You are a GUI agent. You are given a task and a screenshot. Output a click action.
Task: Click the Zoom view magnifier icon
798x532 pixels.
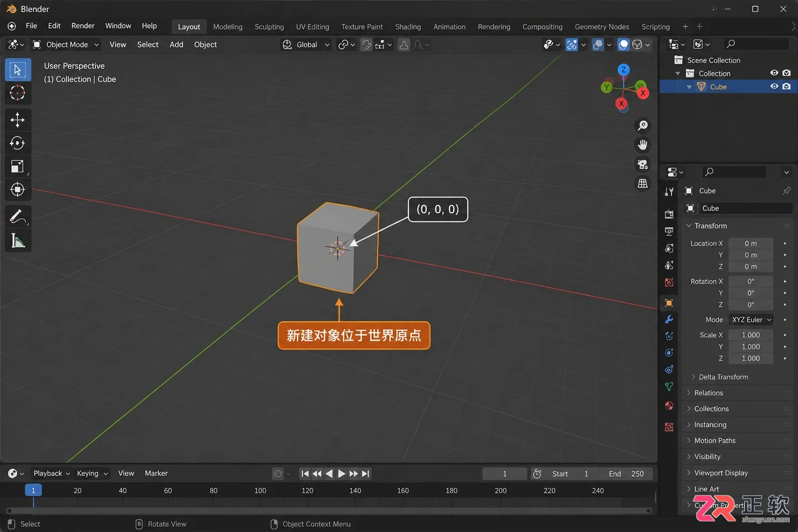click(643, 126)
